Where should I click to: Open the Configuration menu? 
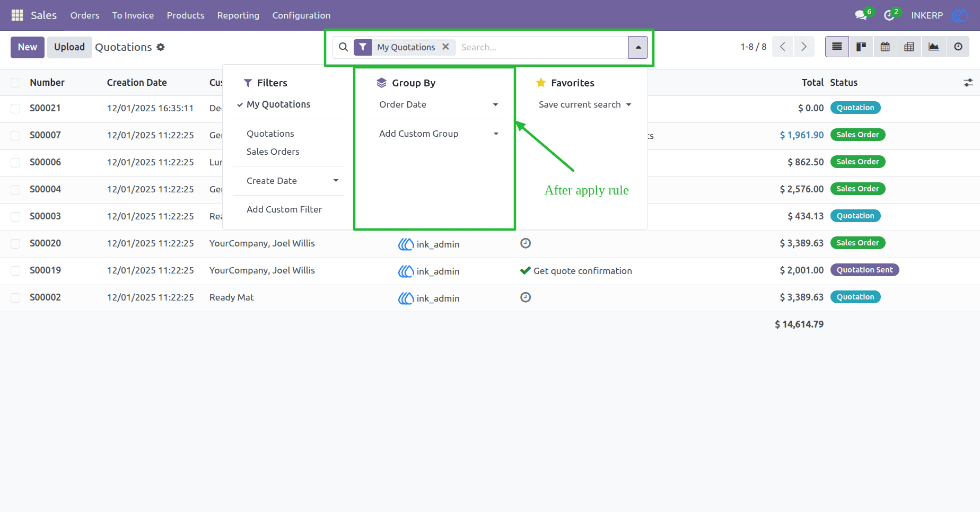[301, 15]
